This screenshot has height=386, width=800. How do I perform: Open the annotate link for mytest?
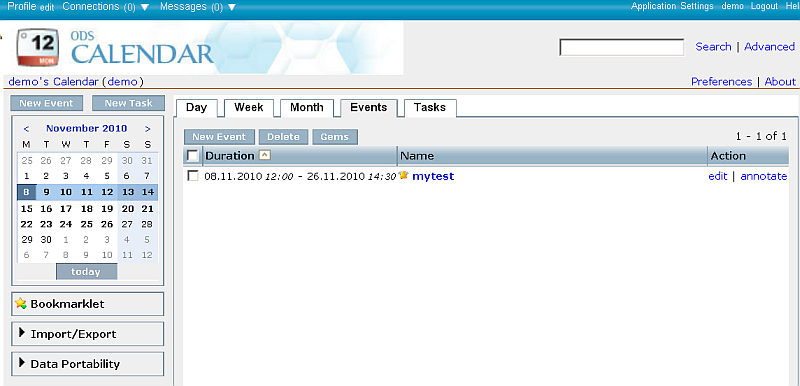[x=764, y=176]
